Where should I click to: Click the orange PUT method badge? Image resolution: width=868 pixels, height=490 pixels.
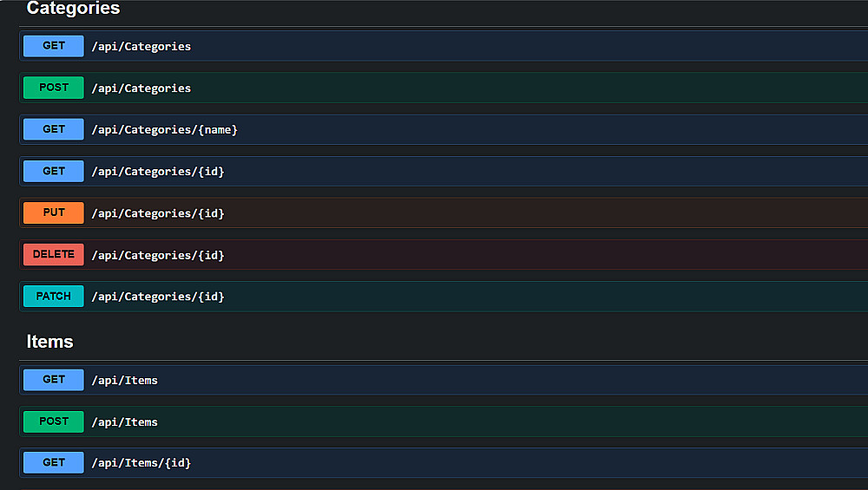(54, 212)
